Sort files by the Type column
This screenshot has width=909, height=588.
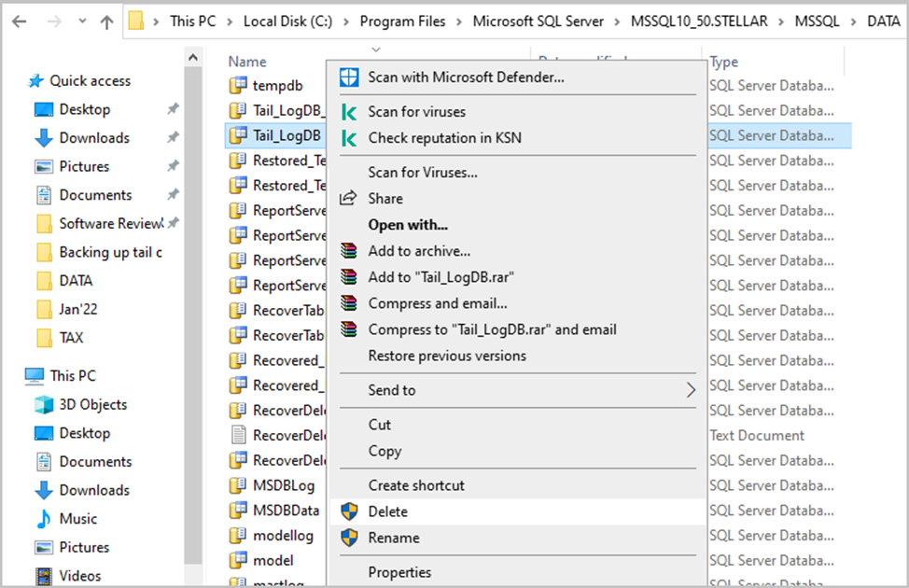pos(724,62)
